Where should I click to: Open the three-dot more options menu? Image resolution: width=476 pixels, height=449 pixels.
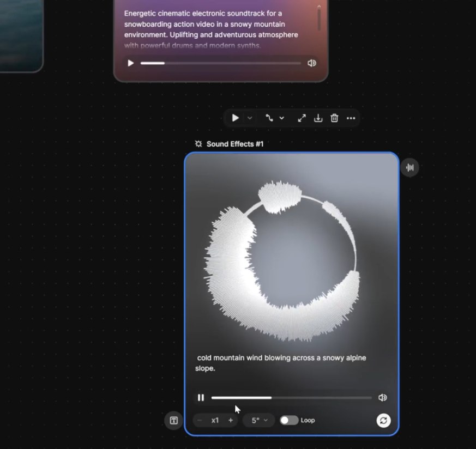pyautogui.click(x=351, y=118)
